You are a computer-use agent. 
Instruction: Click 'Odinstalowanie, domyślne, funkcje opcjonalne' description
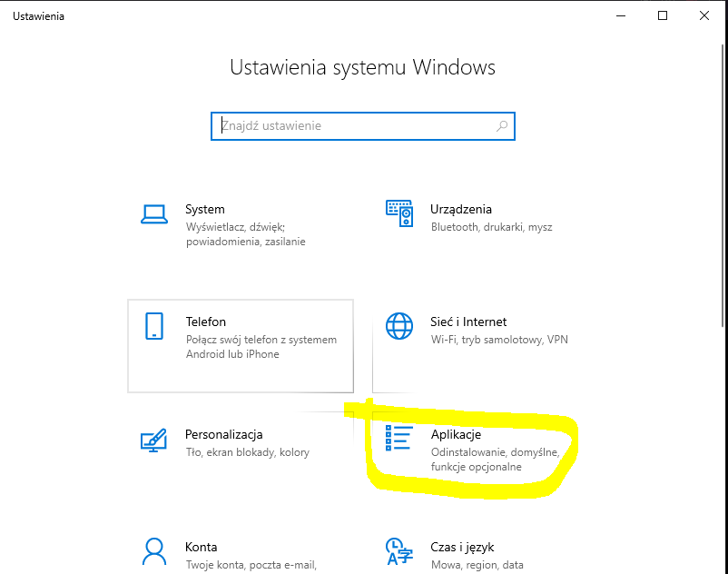(496, 460)
